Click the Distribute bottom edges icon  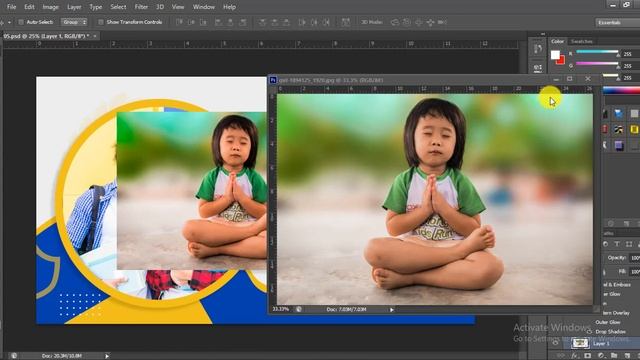point(287,22)
